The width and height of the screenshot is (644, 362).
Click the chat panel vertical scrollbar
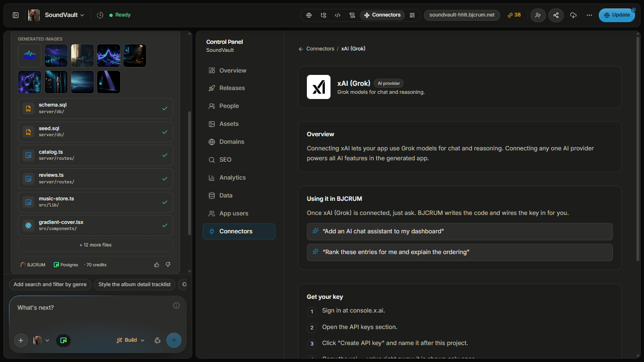pos(190,173)
